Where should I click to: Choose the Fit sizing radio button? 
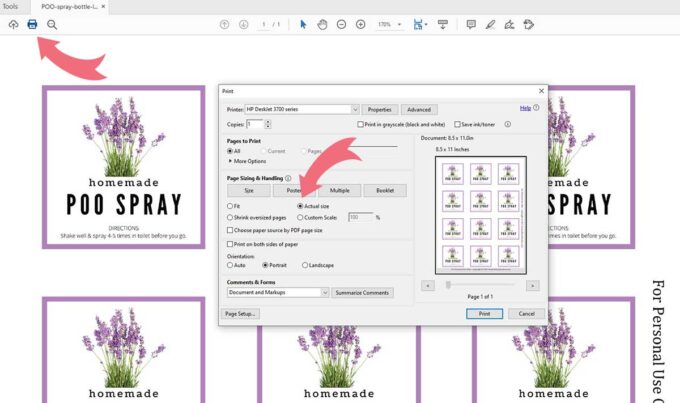pyautogui.click(x=231, y=205)
